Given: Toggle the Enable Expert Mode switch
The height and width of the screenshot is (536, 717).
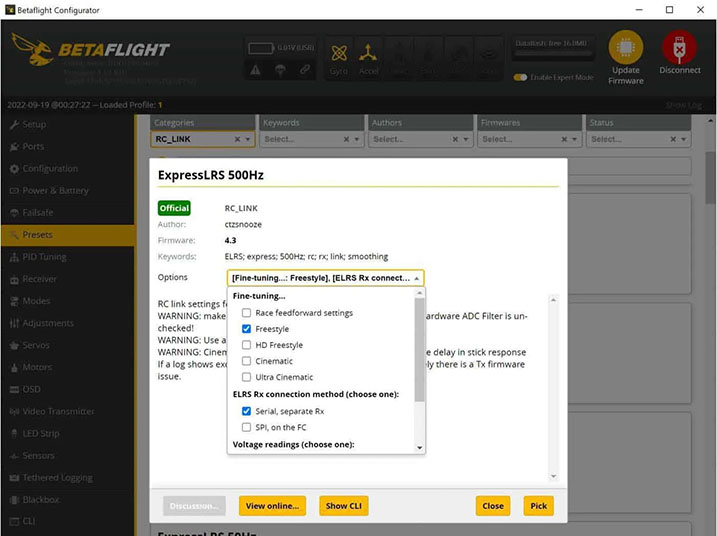Looking at the screenshot, I should 521,77.
